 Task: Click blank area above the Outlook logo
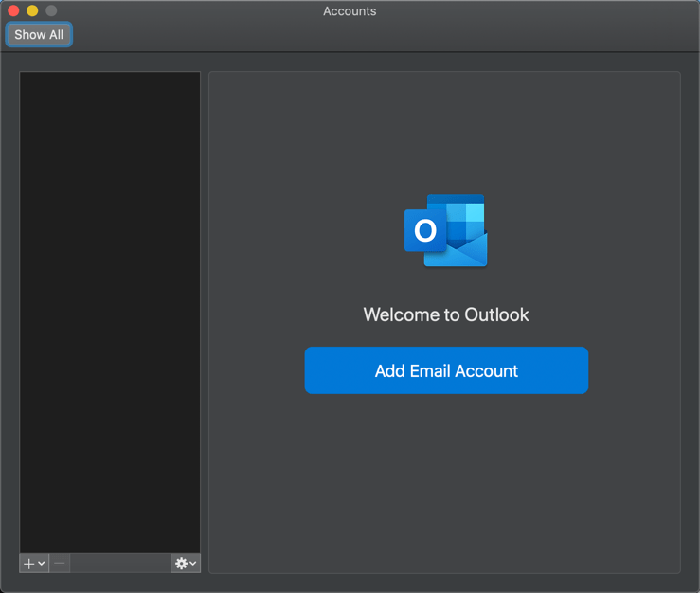pyautogui.click(x=445, y=133)
